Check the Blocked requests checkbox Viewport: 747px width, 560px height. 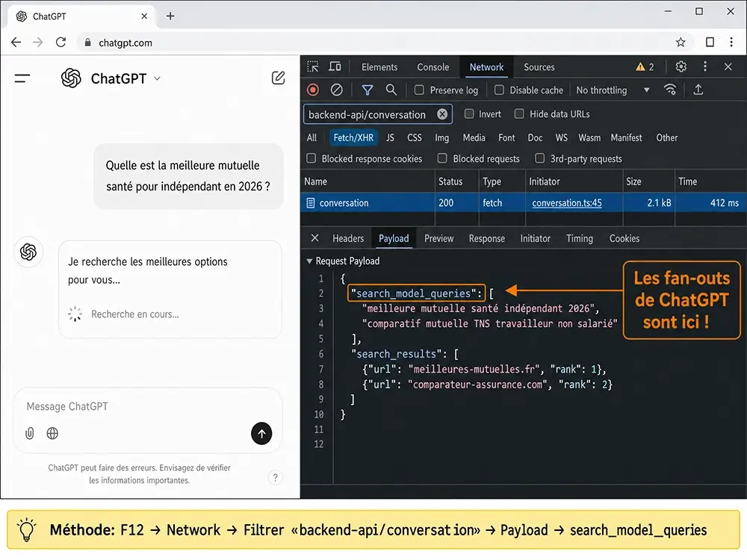[442, 158]
